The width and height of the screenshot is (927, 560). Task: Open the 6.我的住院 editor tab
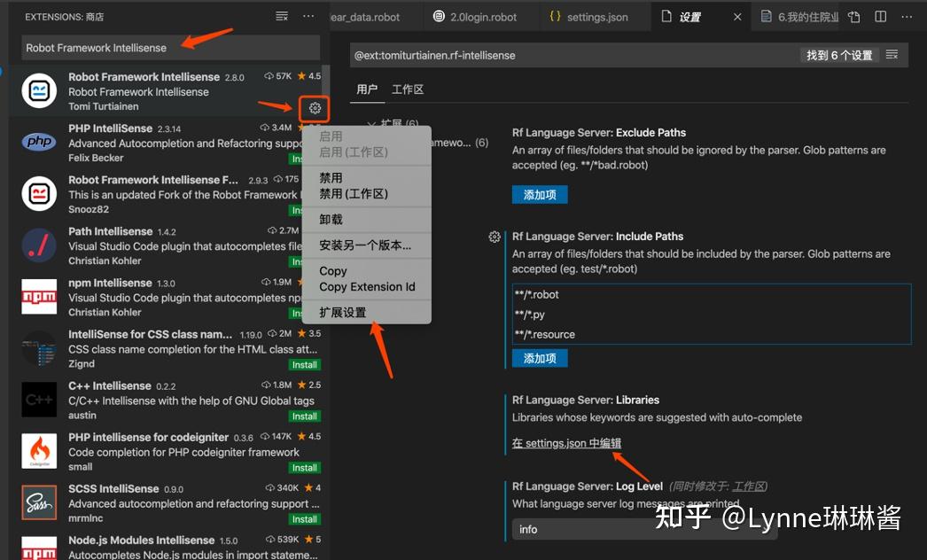coord(799,17)
